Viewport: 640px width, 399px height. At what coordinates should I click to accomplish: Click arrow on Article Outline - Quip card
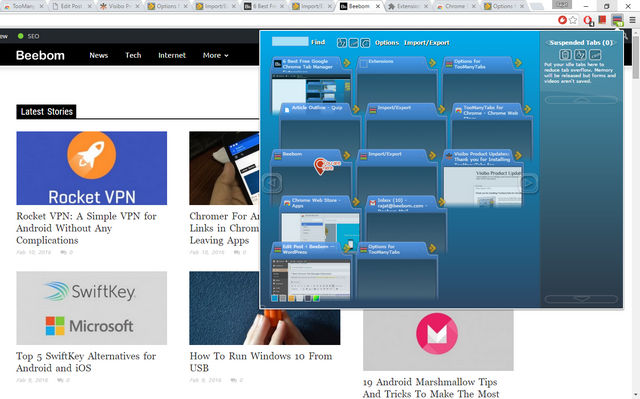(356, 109)
